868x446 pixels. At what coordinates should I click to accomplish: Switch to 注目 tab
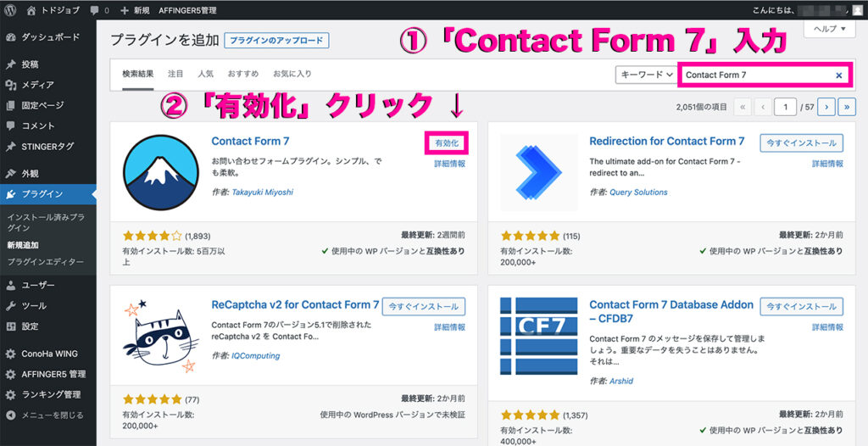[x=175, y=74]
